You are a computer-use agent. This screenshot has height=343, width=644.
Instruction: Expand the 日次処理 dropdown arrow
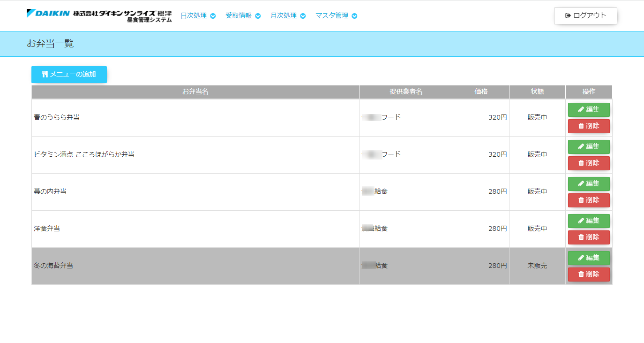213,16
